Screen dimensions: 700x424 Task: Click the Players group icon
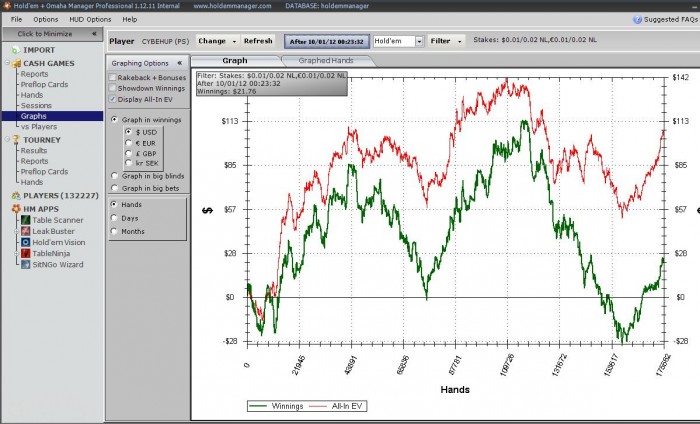pyautogui.click(x=16, y=195)
